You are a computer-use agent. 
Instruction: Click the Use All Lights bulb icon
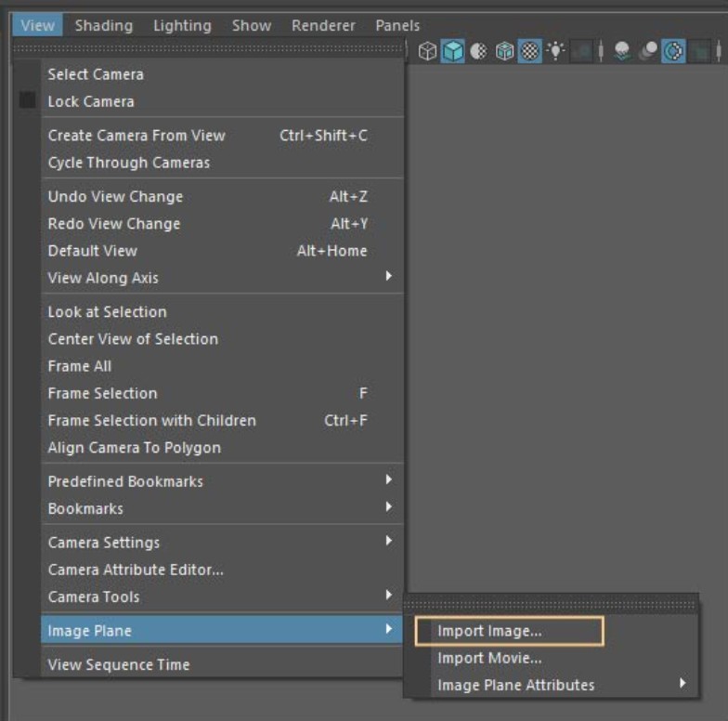(555, 52)
